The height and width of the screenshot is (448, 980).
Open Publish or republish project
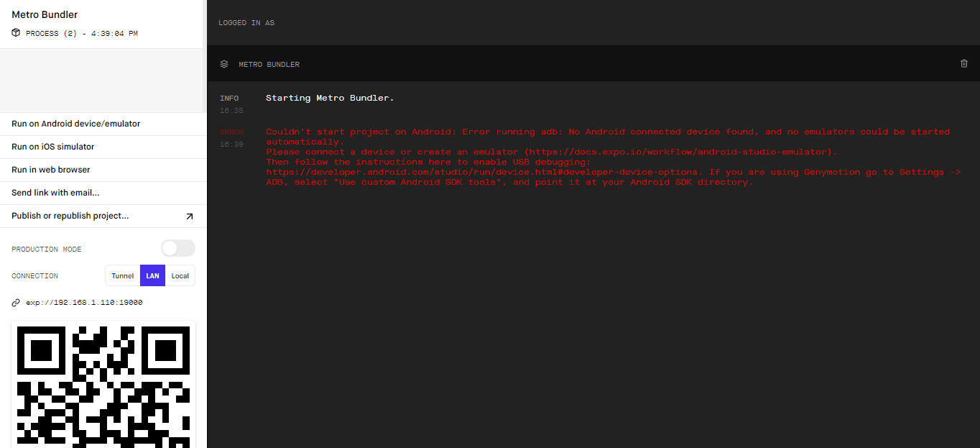click(70, 216)
